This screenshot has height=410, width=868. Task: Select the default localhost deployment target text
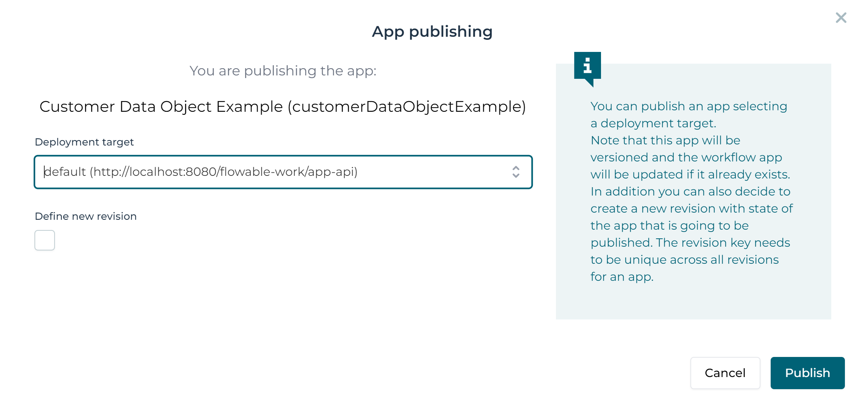201,172
